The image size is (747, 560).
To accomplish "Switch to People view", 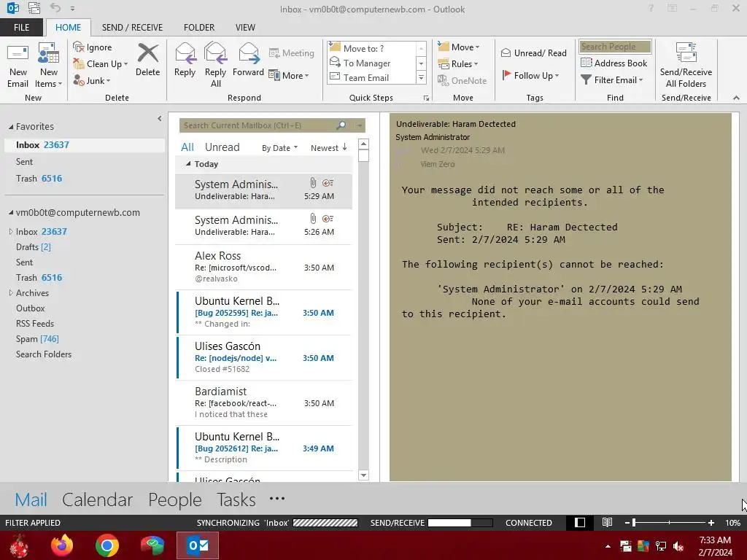I will [x=175, y=499].
